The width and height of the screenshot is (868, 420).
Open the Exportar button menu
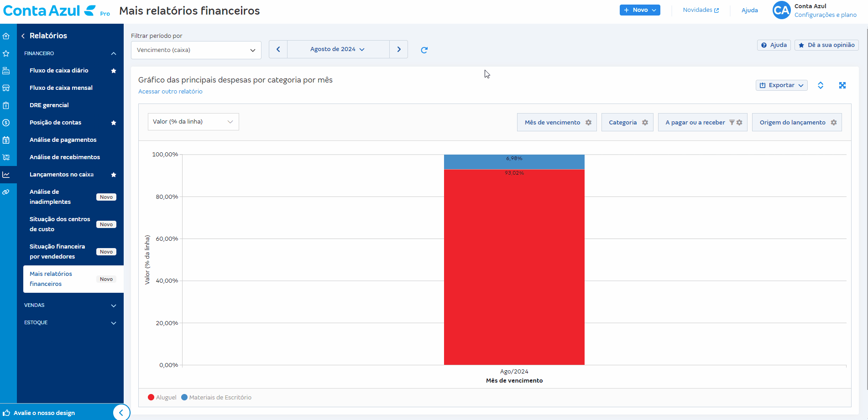click(x=781, y=85)
